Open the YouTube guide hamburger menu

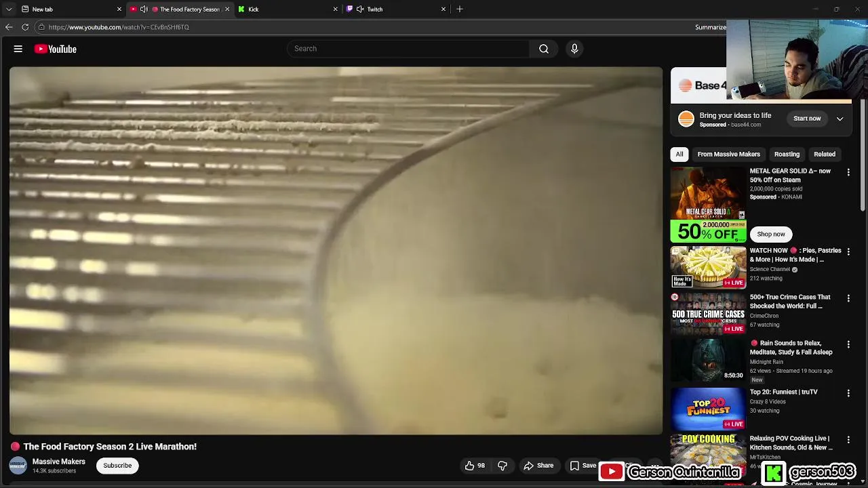pyautogui.click(x=18, y=49)
